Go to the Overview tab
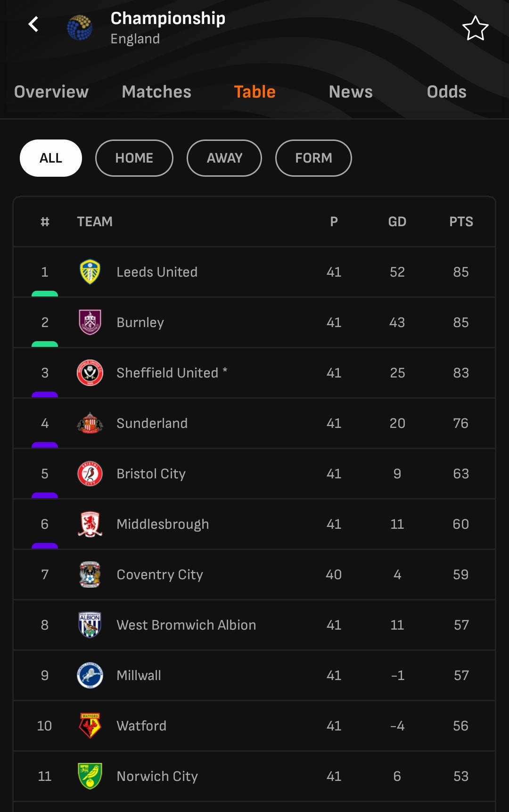 click(x=51, y=92)
